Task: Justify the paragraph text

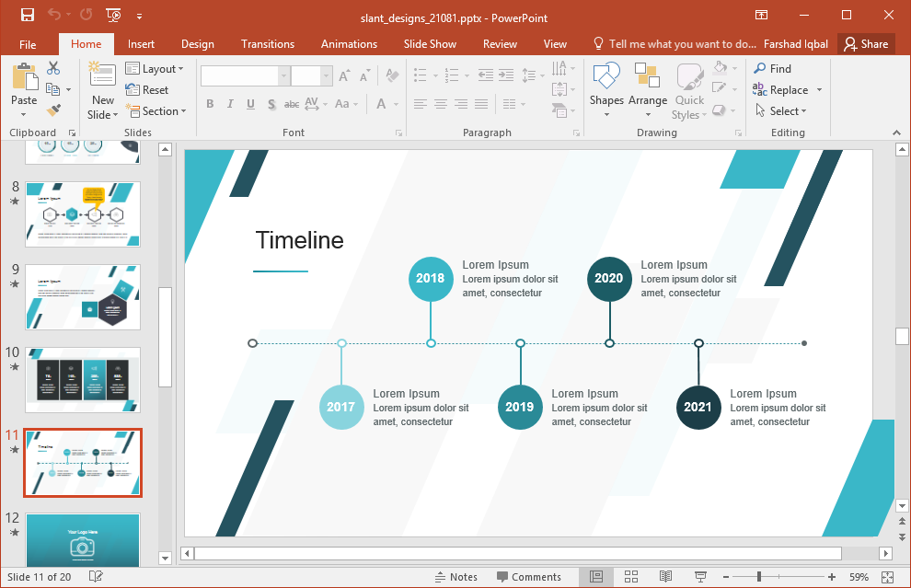Action: click(481, 104)
